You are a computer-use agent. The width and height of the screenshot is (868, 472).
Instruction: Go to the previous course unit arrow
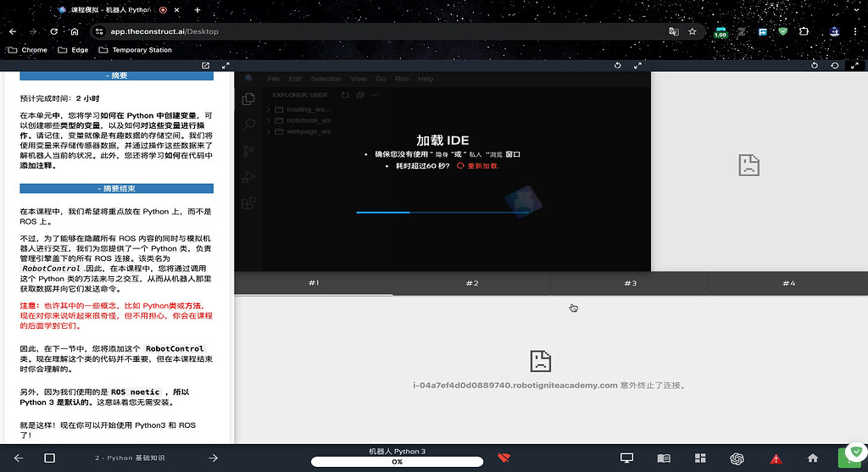(19, 458)
